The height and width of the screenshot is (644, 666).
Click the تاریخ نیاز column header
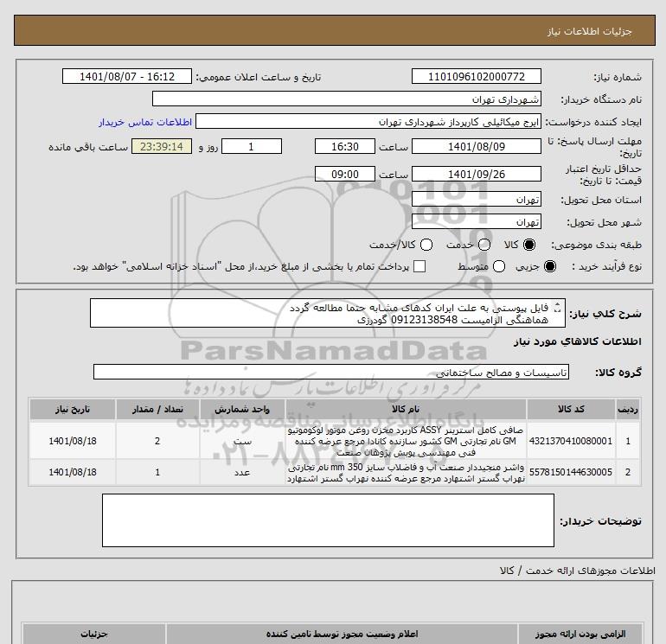tap(73, 409)
